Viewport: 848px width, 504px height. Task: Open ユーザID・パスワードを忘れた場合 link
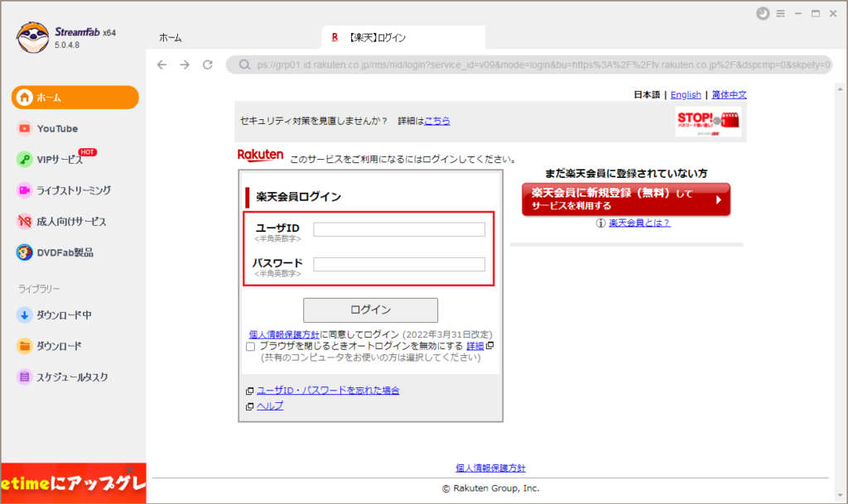[x=328, y=390]
